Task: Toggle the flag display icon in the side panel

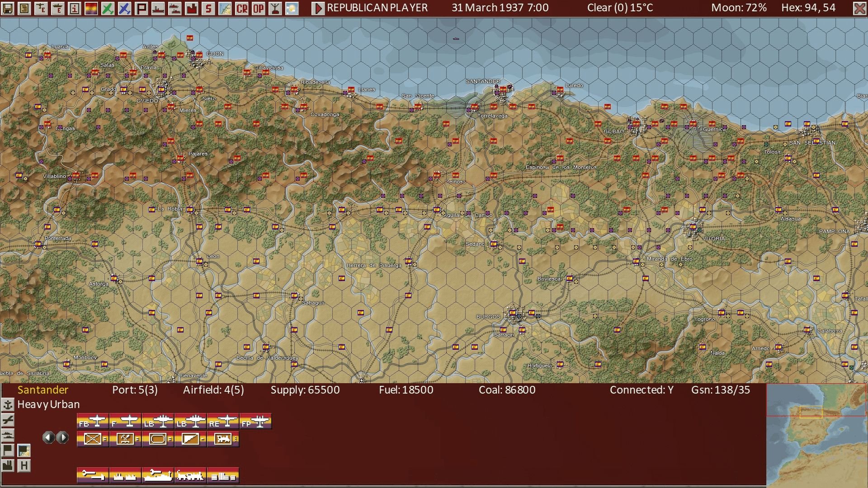Action: click(7, 450)
